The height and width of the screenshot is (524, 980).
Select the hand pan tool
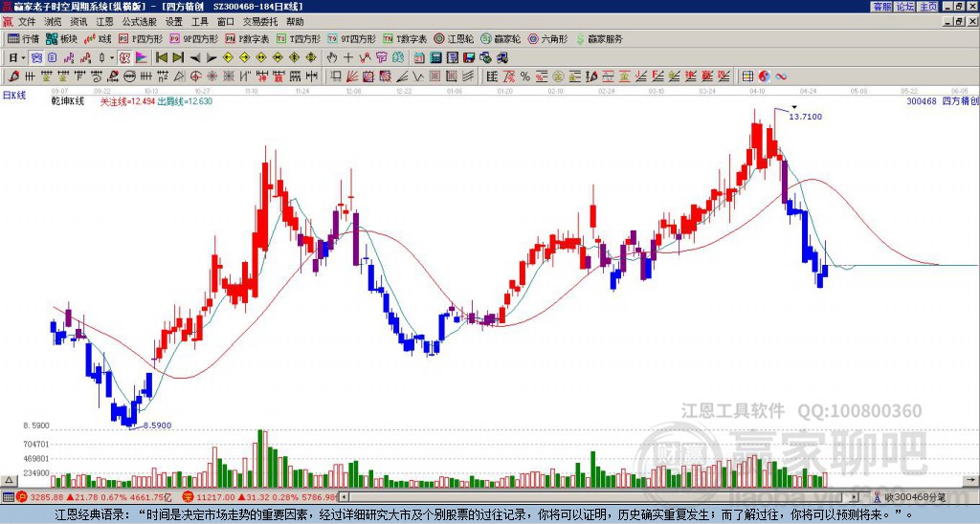(332, 58)
